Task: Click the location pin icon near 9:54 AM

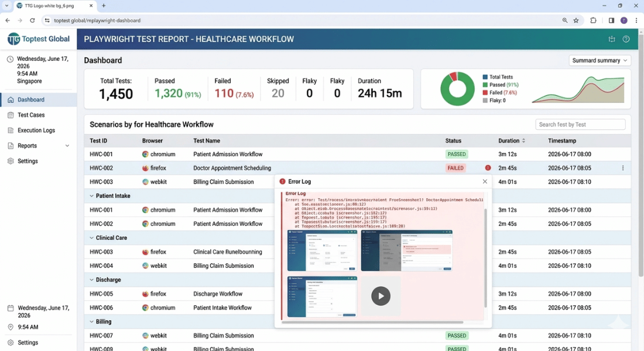Action: click(11, 327)
